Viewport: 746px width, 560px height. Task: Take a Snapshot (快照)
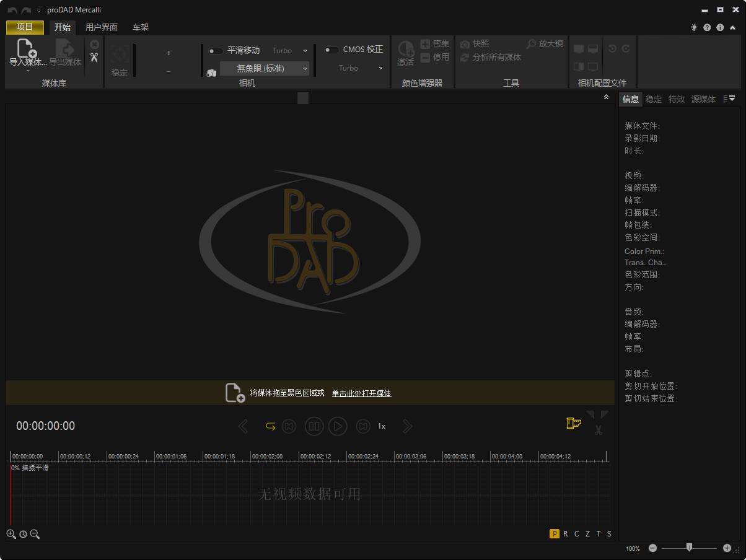click(x=475, y=44)
